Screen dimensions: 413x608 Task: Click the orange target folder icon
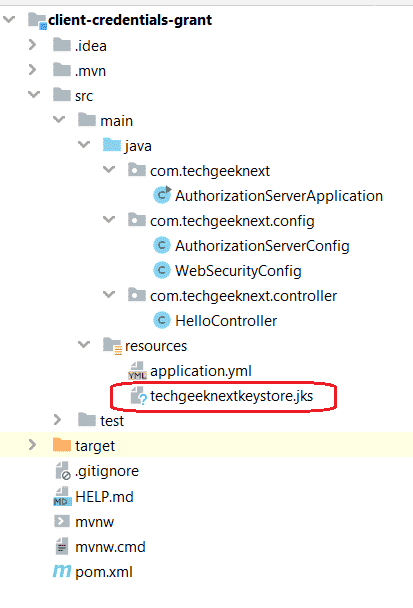(62, 445)
